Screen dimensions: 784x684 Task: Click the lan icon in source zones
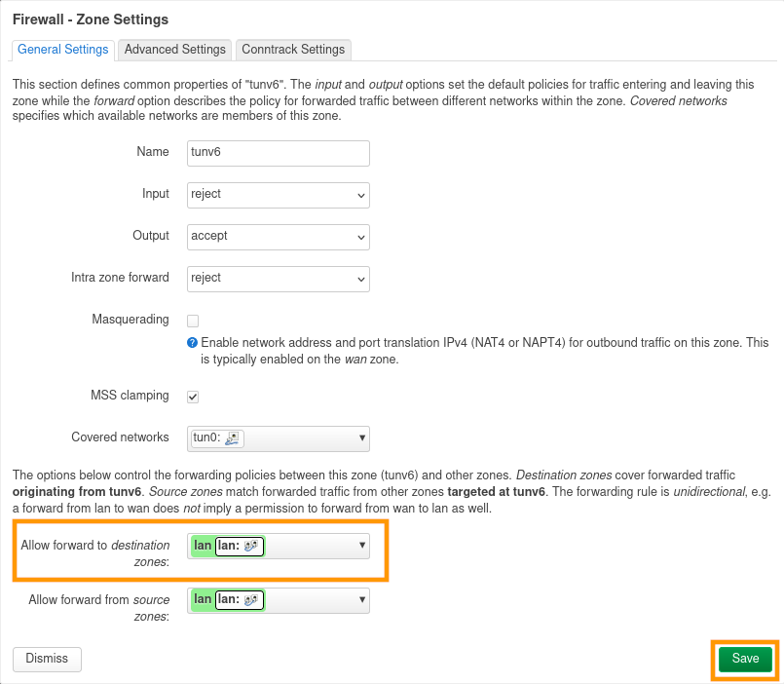[251, 600]
